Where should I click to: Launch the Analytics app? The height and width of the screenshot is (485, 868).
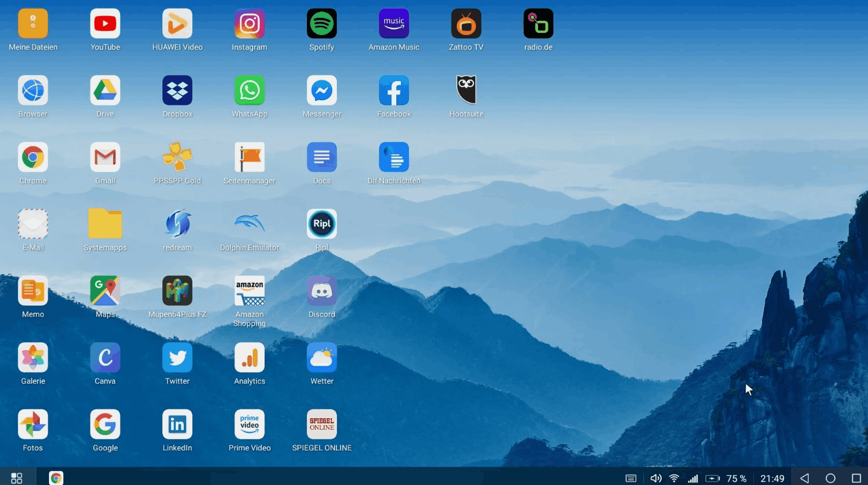(x=249, y=358)
